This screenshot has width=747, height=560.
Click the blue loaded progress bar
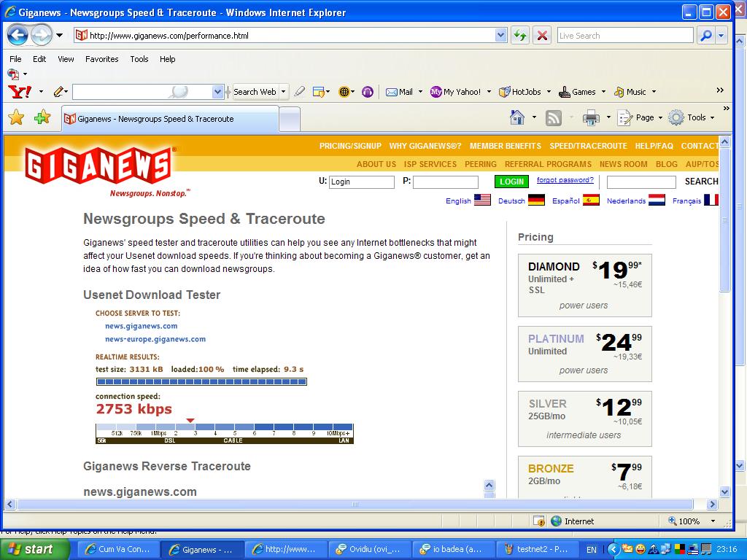[x=201, y=381]
